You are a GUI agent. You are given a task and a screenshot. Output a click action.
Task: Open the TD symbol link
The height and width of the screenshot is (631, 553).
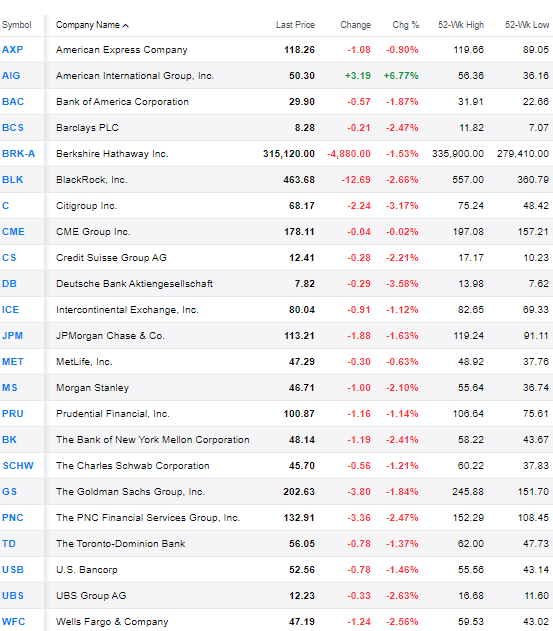pyautogui.click(x=9, y=544)
